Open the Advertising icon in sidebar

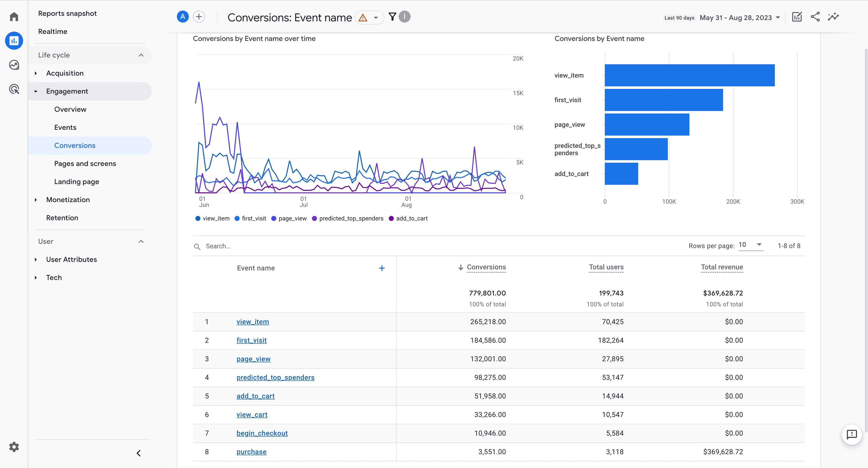(x=14, y=89)
